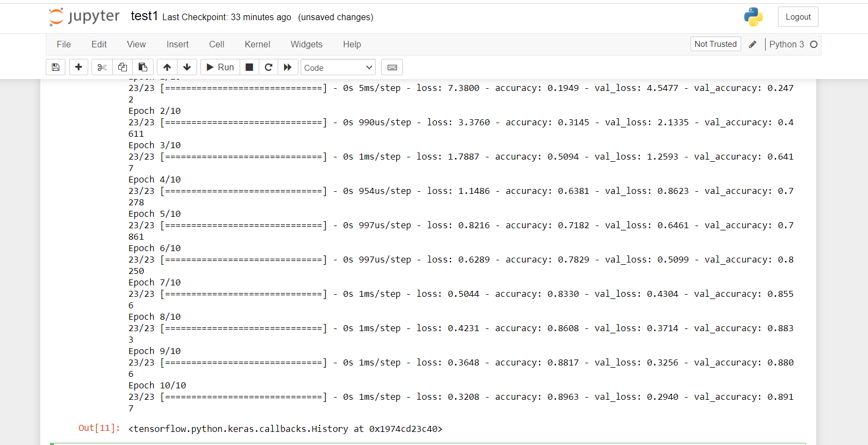
Task: Click the loss: 0.3208 value
Action: click(448, 397)
